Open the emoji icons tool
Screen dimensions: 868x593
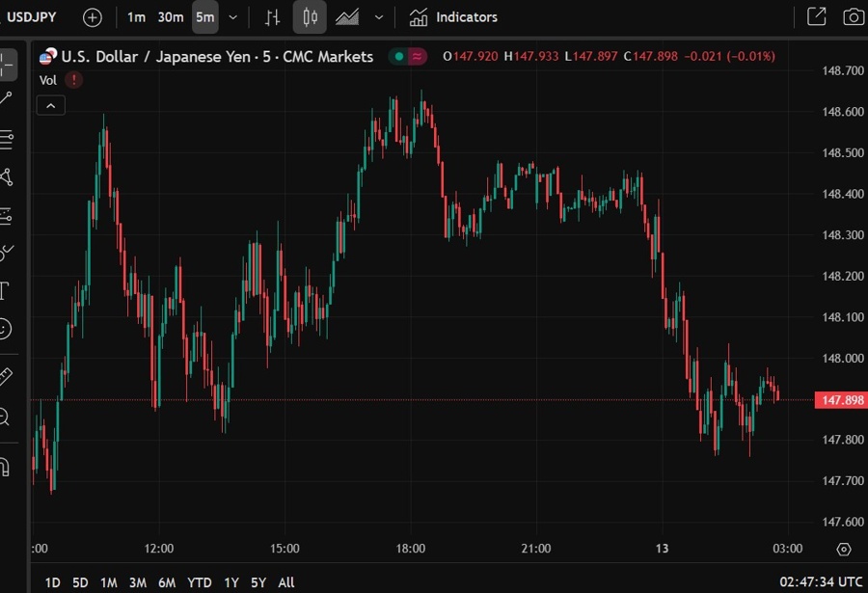click(x=5, y=329)
